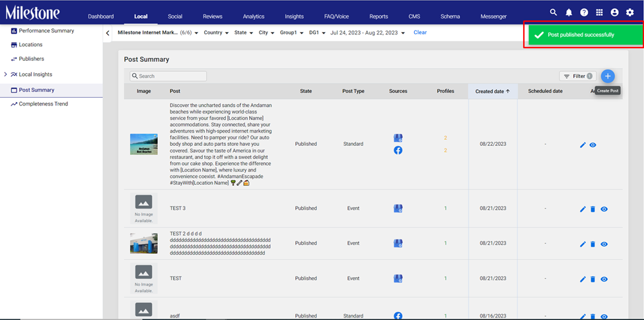Delete the TEST 2 d d d d post

tap(592, 244)
